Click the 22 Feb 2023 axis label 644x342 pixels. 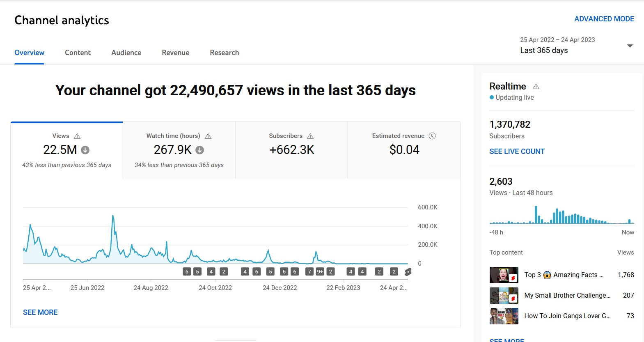point(343,288)
